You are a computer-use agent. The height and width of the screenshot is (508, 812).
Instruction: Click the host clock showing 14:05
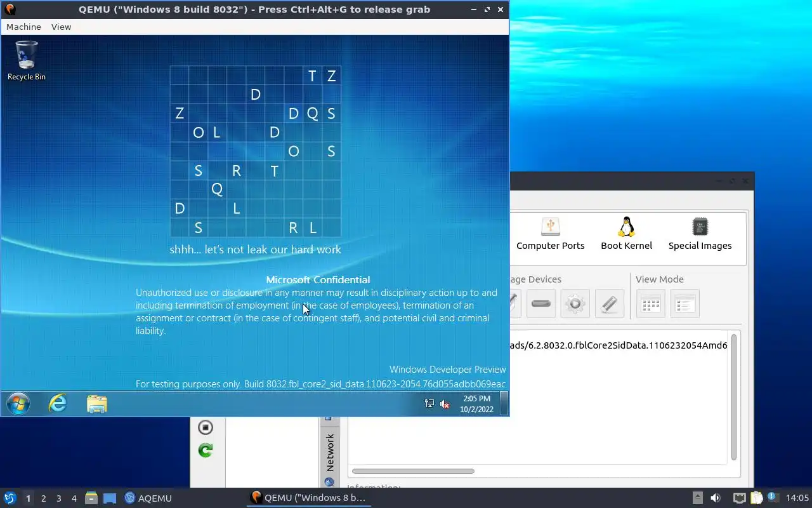[797, 498]
